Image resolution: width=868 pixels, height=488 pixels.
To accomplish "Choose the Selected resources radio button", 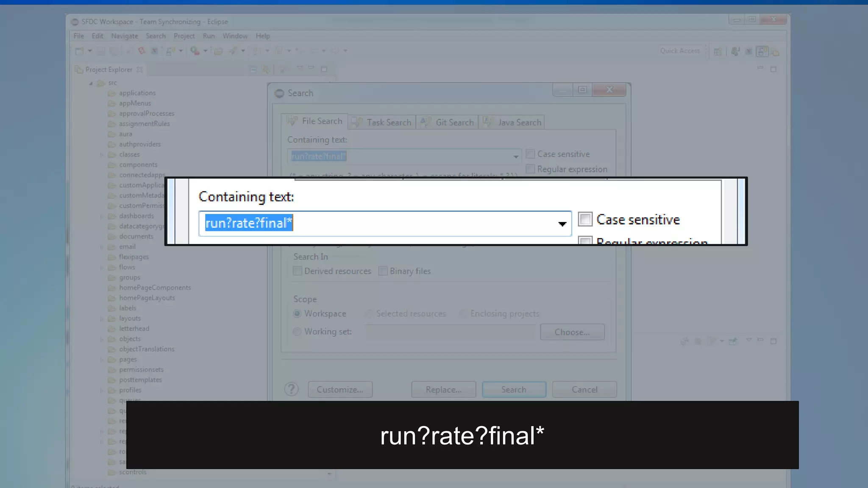I will 369,313.
